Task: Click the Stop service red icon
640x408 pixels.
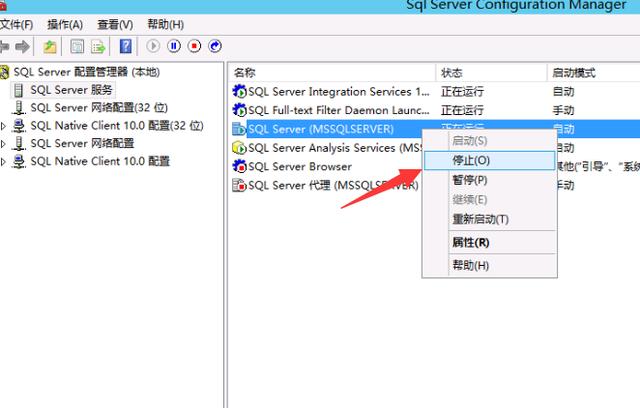Action: click(x=195, y=46)
